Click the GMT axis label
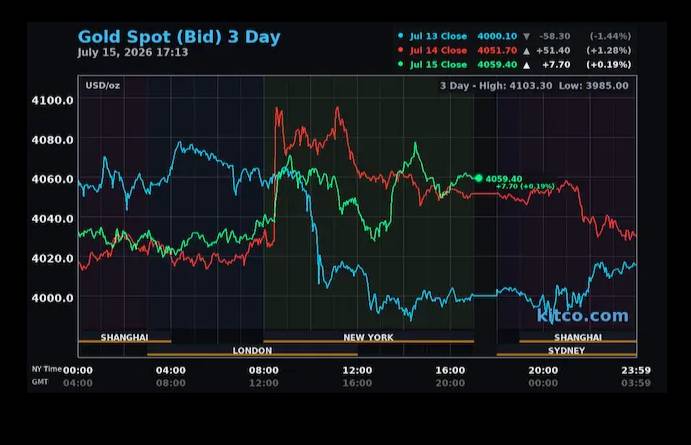 [x=40, y=382]
